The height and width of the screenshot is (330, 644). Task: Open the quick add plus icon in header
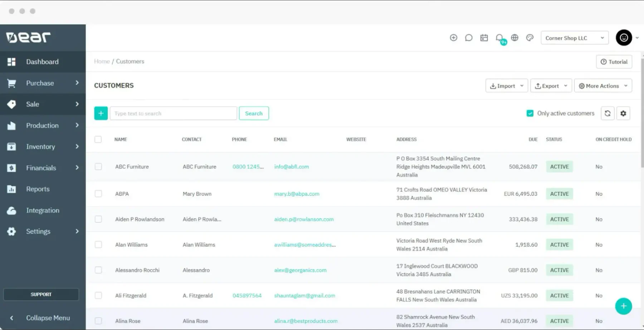click(453, 38)
